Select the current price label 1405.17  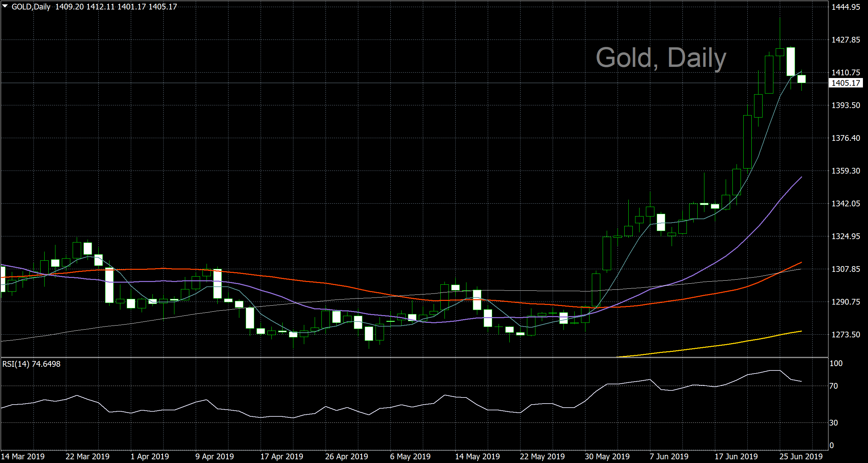pyautogui.click(x=846, y=83)
